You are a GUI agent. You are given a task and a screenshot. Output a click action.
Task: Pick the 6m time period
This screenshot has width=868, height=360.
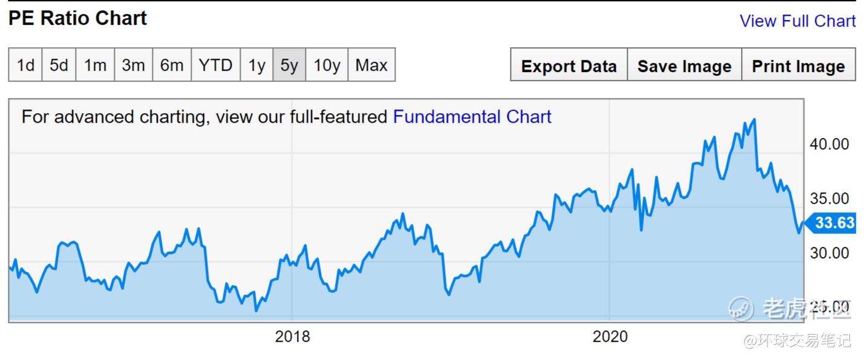[x=172, y=65]
